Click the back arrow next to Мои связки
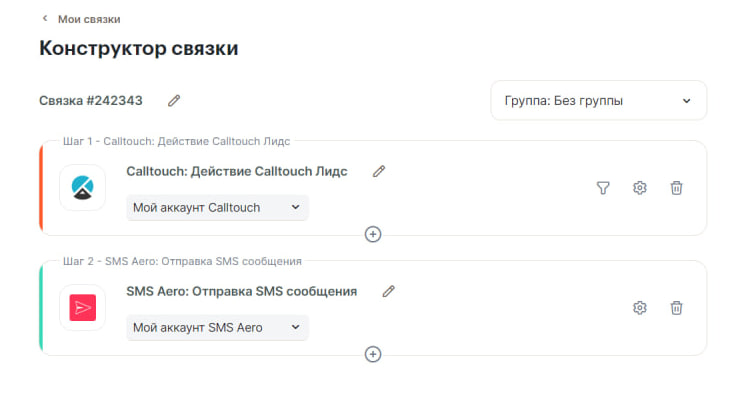The width and height of the screenshot is (746, 393). tap(45, 19)
